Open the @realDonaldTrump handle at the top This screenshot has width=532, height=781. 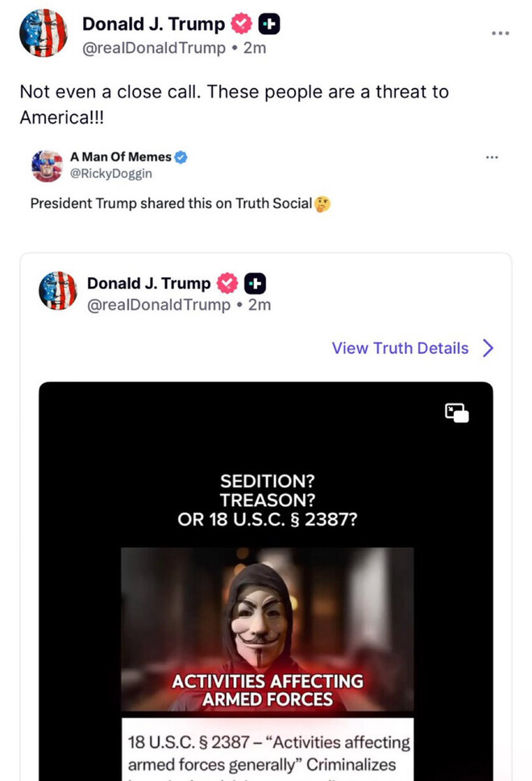[x=153, y=48]
